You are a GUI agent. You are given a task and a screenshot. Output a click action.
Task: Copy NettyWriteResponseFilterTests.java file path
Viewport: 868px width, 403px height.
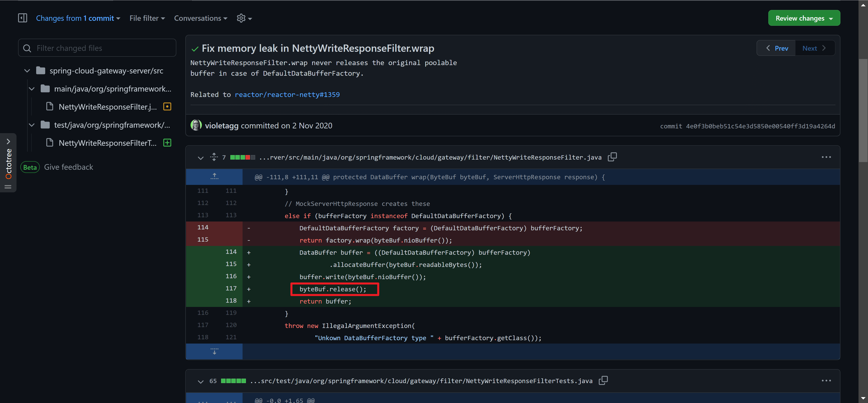pyautogui.click(x=603, y=381)
